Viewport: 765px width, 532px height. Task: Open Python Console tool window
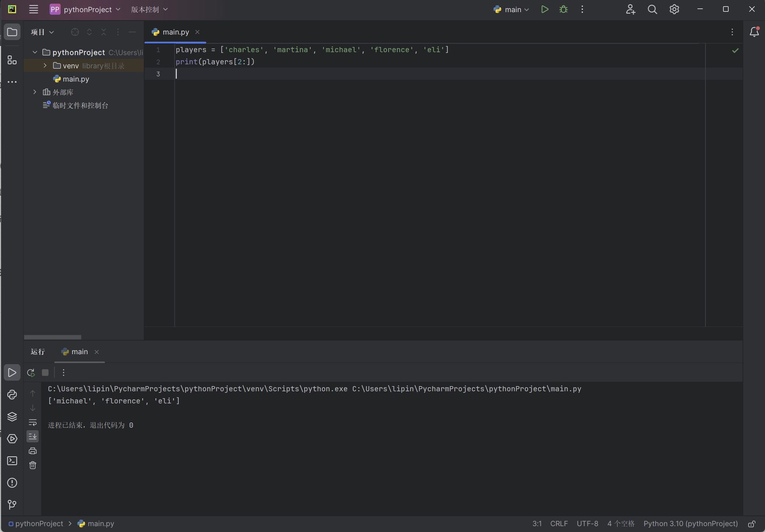point(12,395)
